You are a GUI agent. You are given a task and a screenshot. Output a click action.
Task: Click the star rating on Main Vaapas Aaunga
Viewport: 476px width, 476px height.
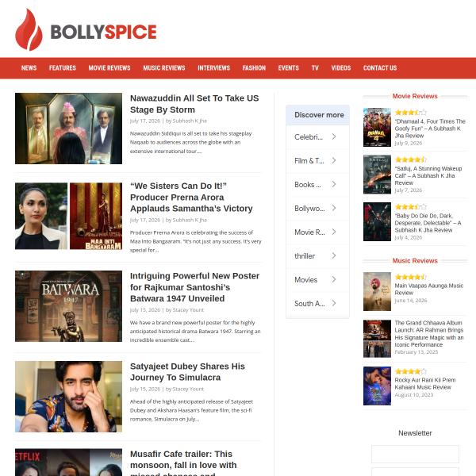pyautogui.click(x=411, y=277)
